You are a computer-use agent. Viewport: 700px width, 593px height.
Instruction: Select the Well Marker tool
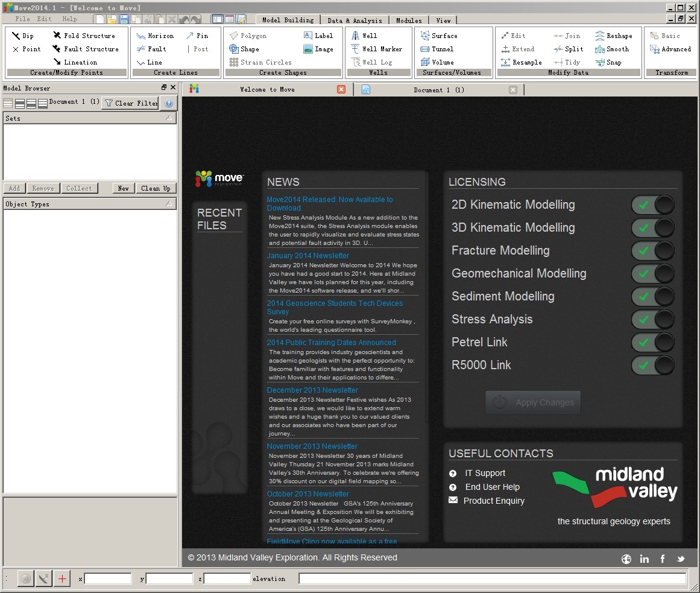tap(376, 49)
